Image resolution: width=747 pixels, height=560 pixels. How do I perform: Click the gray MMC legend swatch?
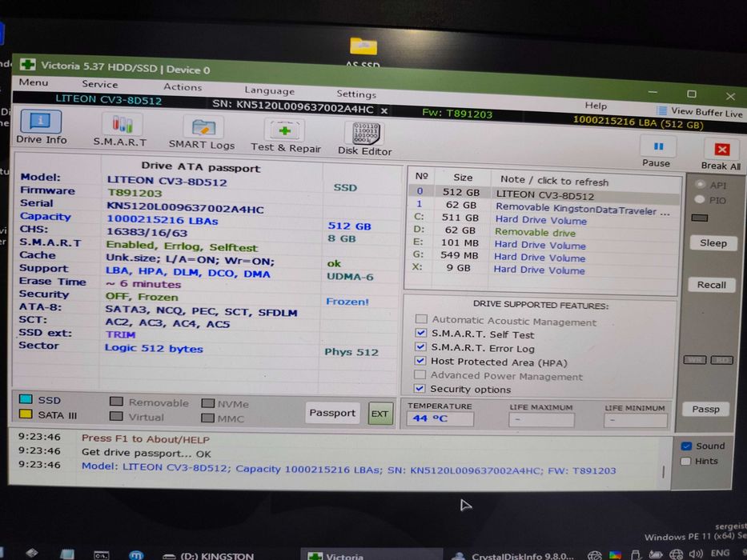[207, 418]
